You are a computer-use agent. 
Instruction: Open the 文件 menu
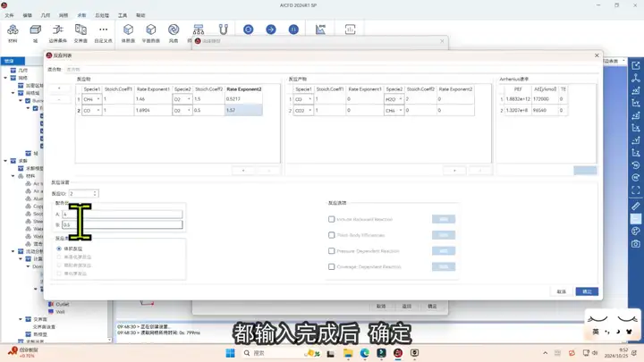tap(9, 15)
